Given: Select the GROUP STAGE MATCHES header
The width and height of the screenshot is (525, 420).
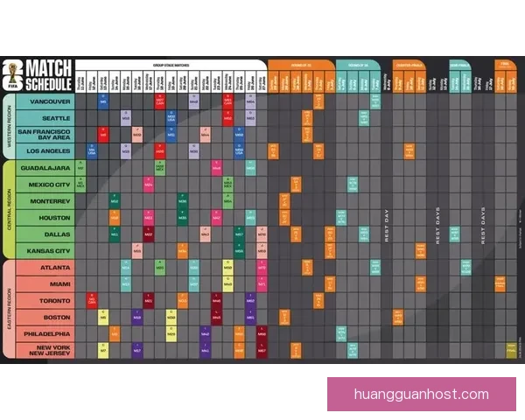Looking at the screenshot, I should (171, 65).
